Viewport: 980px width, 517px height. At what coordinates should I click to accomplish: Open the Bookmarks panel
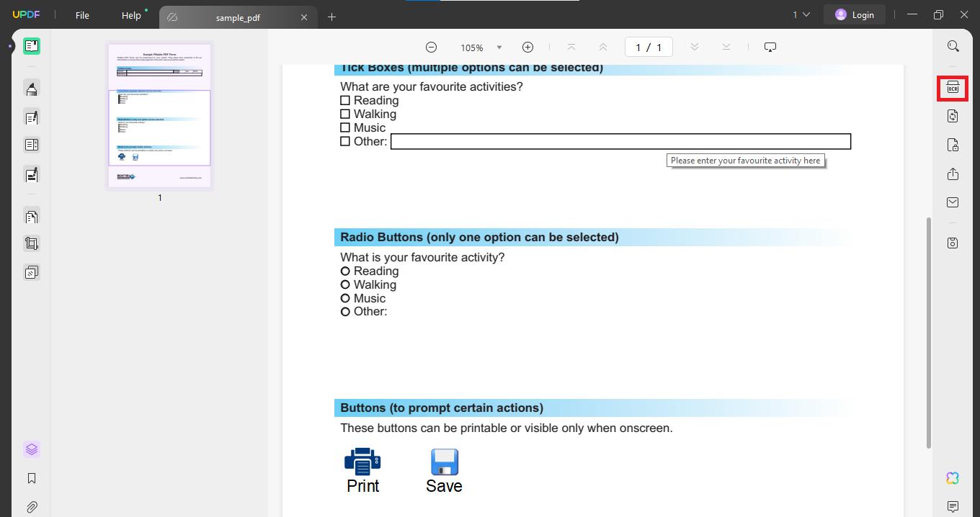pyautogui.click(x=31, y=477)
